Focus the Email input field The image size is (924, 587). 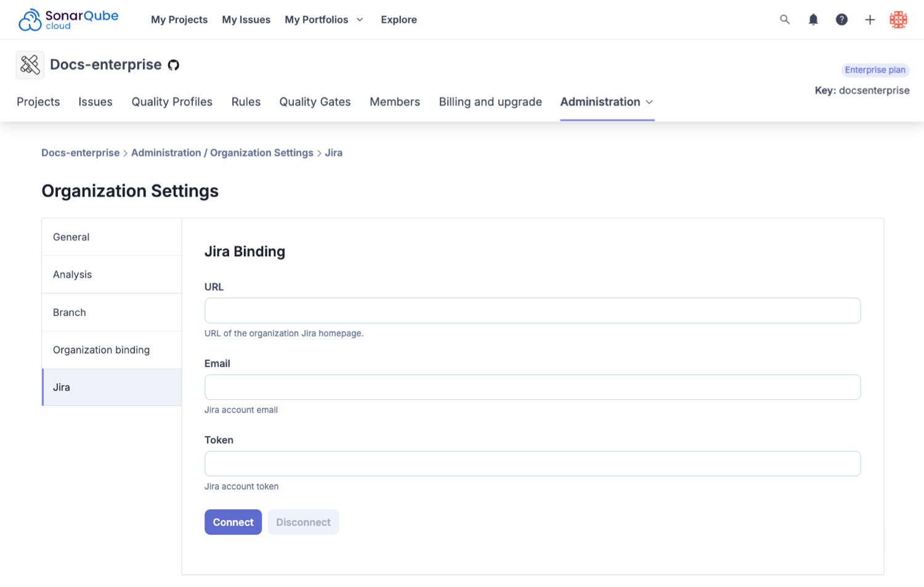point(532,387)
